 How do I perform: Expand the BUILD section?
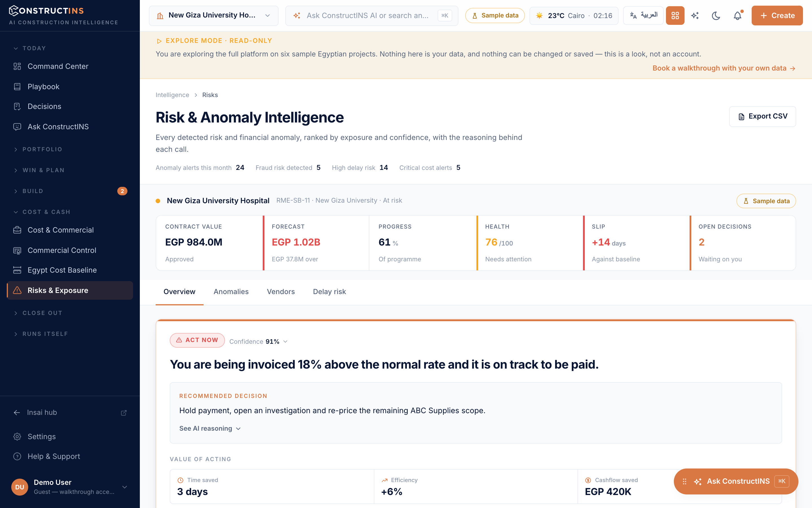click(70, 191)
